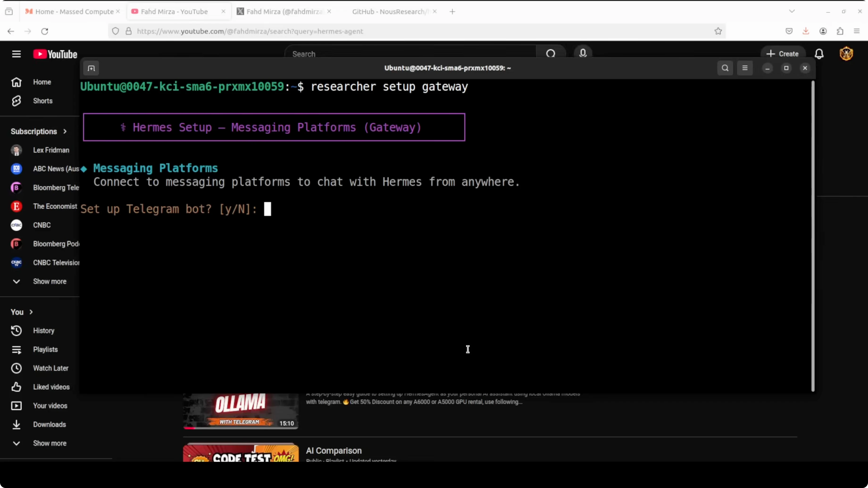Expand Subscriptions section chevron
Image resolution: width=868 pixels, height=488 pixels.
pyautogui.click(x=65, y=131)
